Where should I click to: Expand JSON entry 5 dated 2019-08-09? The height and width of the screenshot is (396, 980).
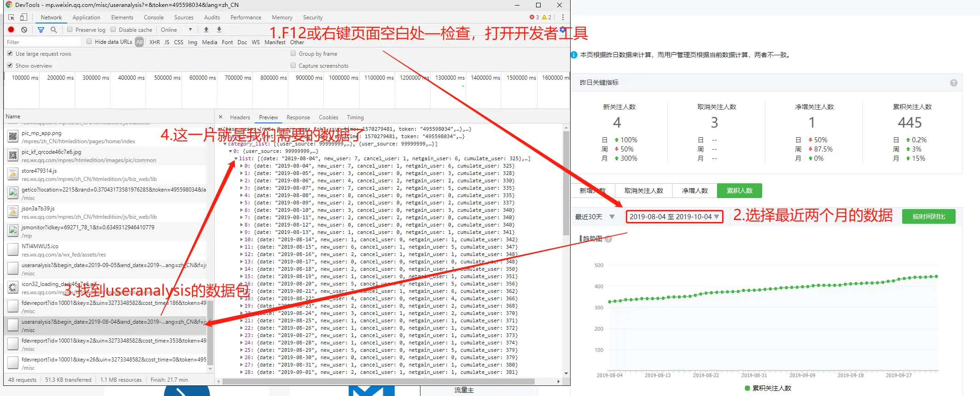242,203
